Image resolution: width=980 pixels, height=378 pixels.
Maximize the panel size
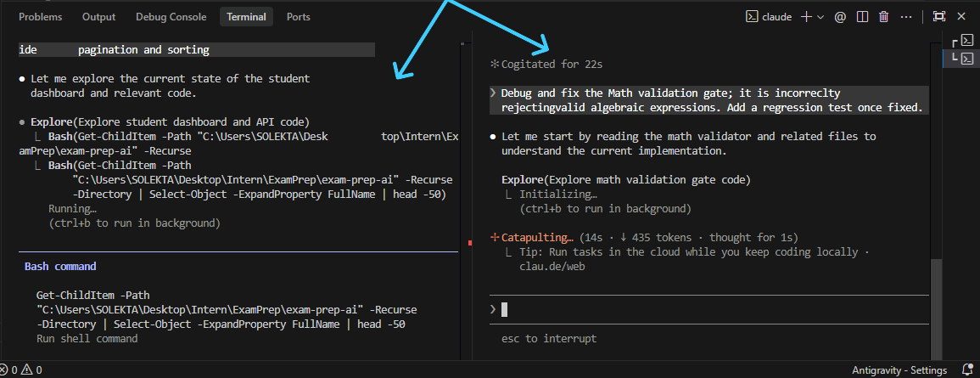938,17
